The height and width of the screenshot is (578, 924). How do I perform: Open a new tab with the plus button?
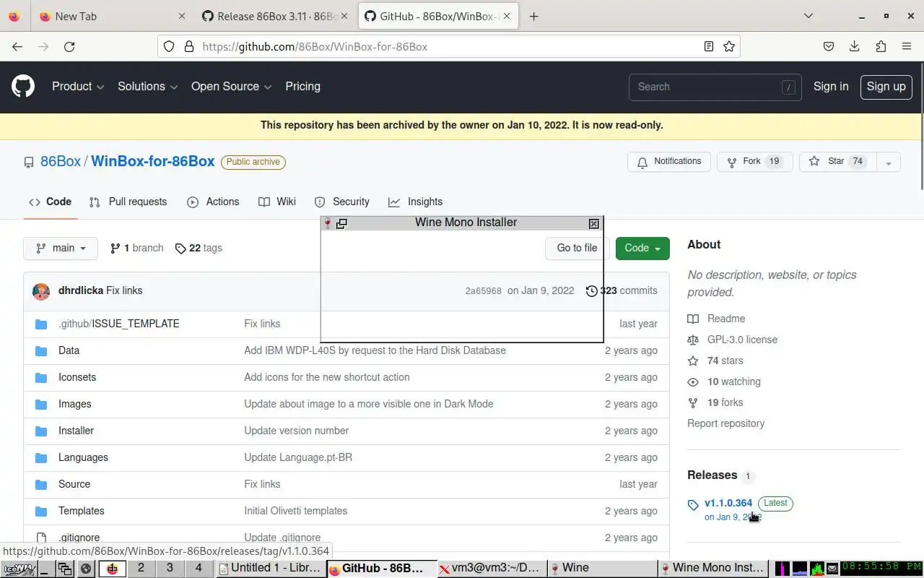(533, 16)
